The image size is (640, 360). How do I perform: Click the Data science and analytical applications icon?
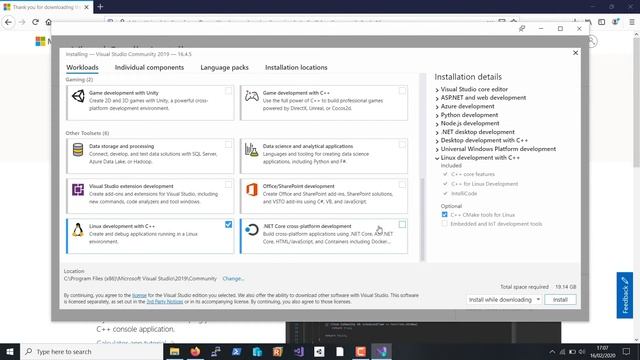click(251, 150)
